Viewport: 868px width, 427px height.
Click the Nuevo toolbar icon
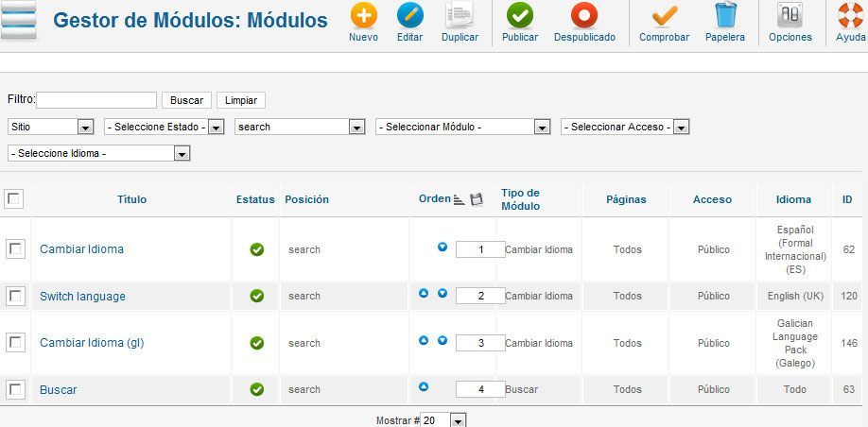[364, 15]
